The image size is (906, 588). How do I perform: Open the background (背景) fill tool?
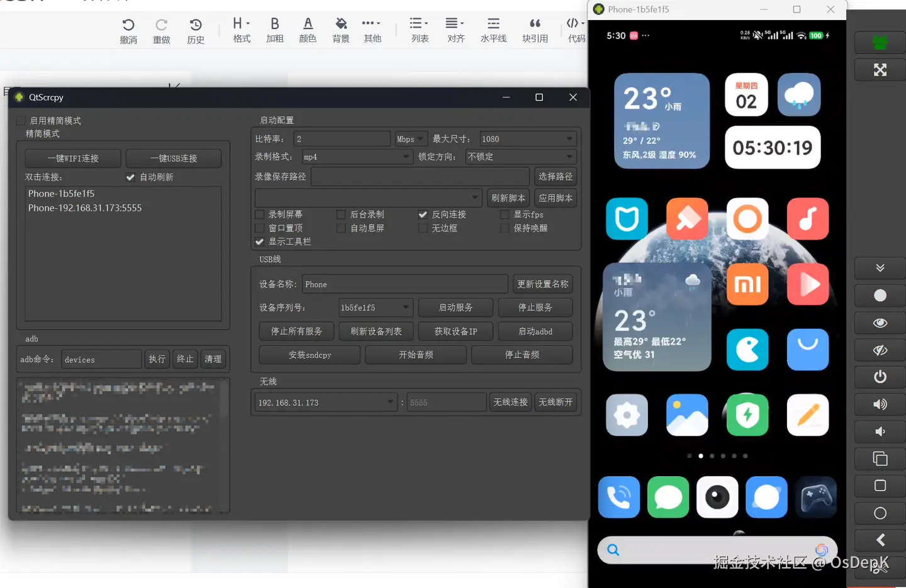pos(341,30)
